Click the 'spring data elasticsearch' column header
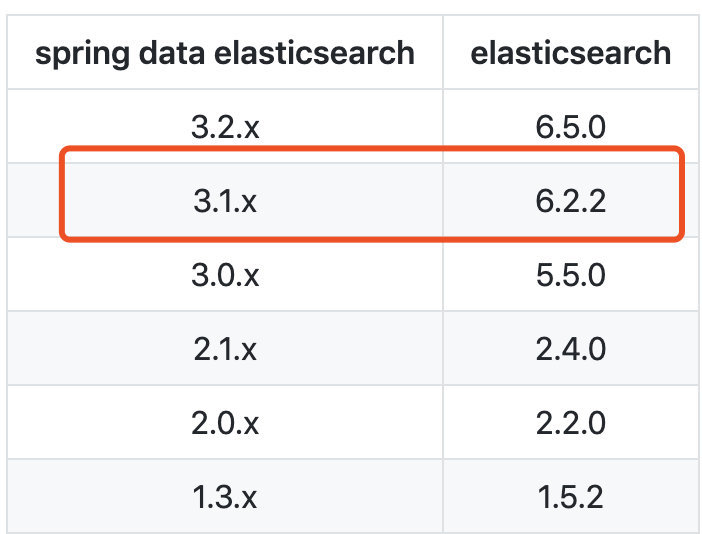702x534 pixels. click(x=225, y=52)
